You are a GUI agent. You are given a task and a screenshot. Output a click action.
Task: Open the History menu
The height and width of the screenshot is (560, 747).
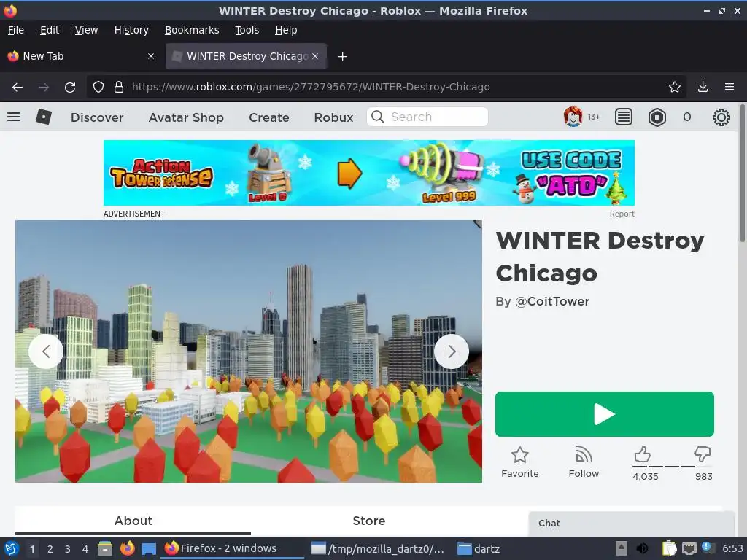[x=131, y=30]
